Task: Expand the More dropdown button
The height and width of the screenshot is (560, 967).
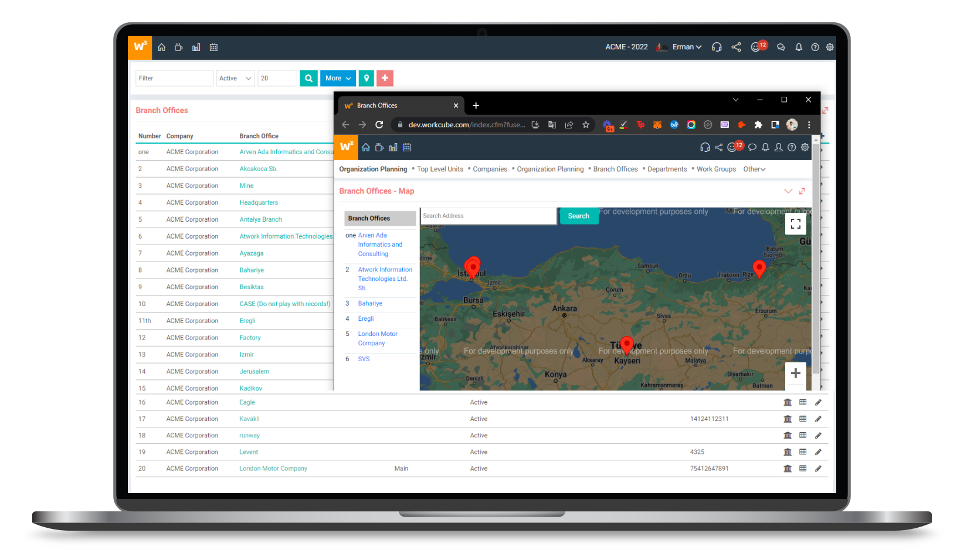Action: click(x=338, y=78)
